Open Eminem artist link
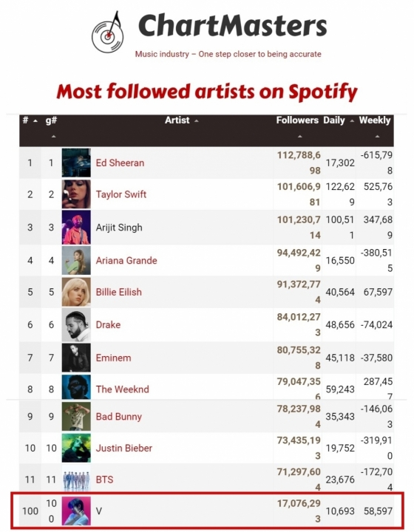The height and width of the screenshot is (532, 414). (113, 358)
